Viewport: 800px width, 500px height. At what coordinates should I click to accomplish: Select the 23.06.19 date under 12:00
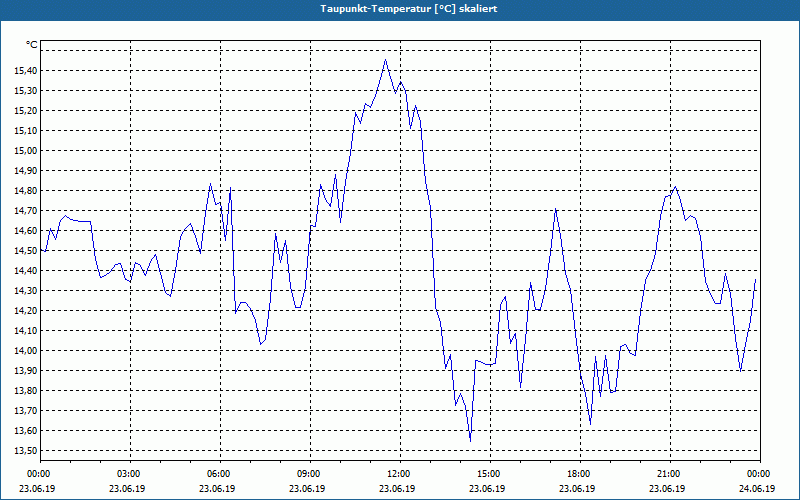396,488
